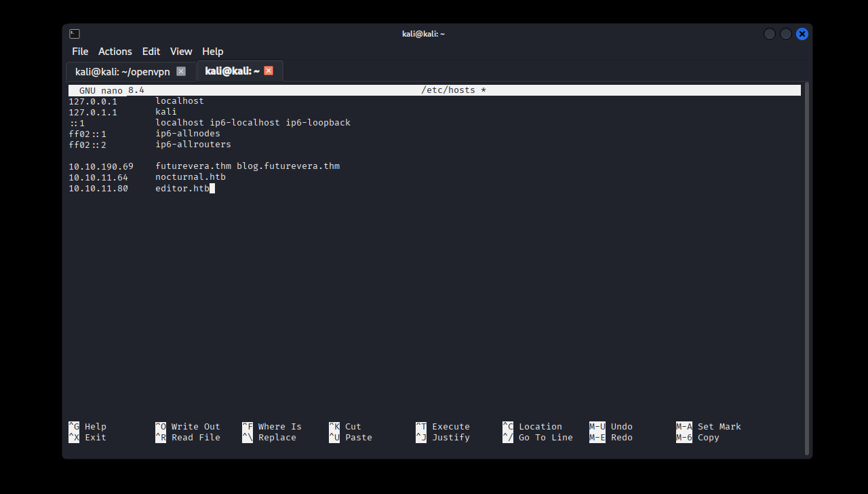868x494 pixels.
Task: Click the M-E Redo shortcut
Action: [611, 438]
